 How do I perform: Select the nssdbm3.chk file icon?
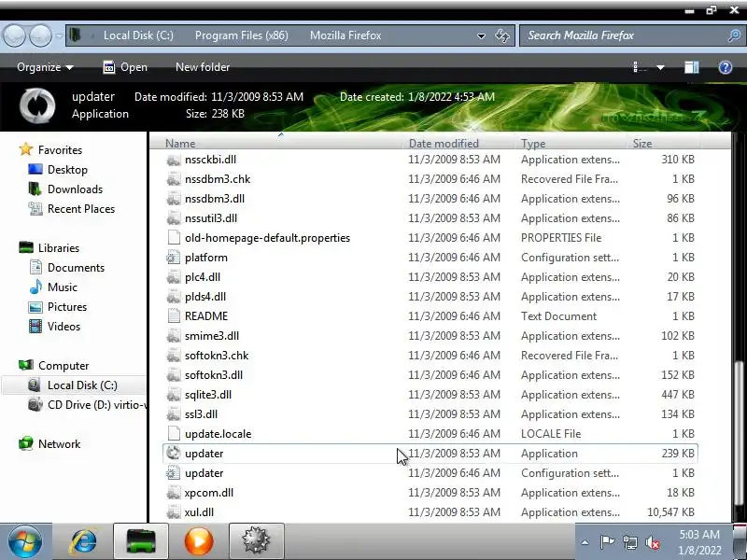pos(174,179)
